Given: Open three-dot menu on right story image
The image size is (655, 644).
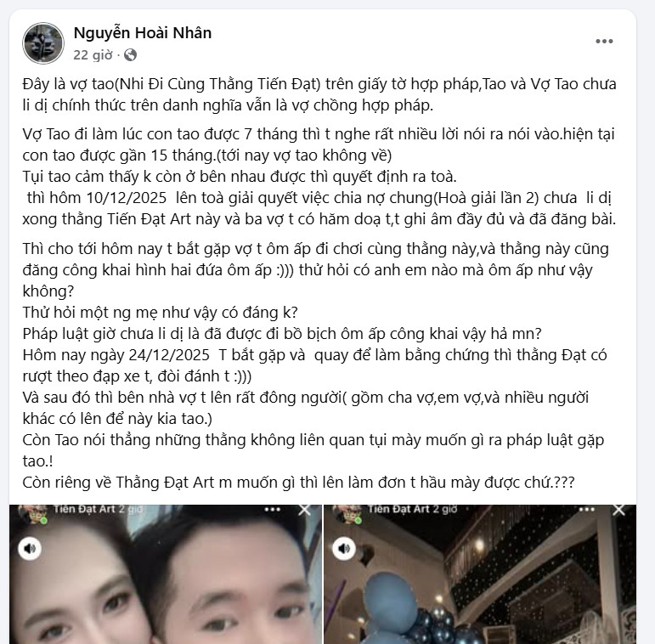Looking at the screenshot, I should [x=586, y=510].
